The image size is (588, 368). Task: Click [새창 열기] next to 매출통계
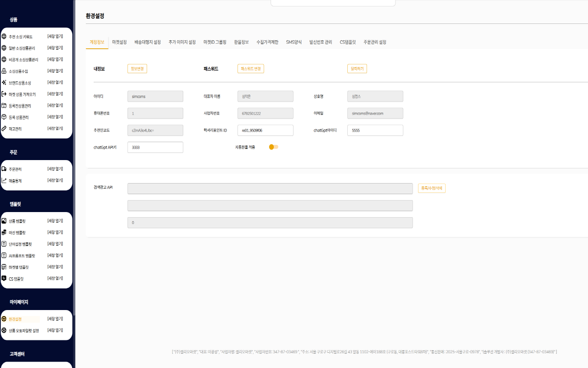pyautogui.click(x=55, y=180)
